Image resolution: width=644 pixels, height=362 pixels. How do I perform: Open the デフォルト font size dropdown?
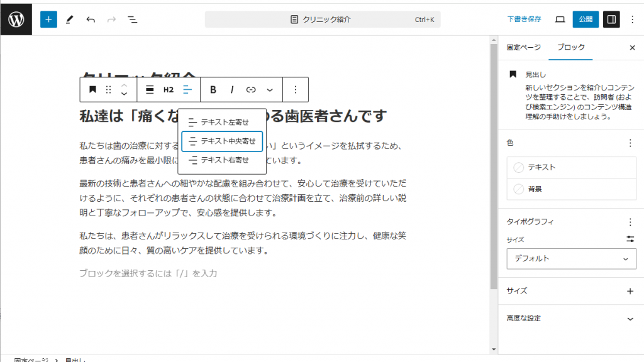pos(571,258)
